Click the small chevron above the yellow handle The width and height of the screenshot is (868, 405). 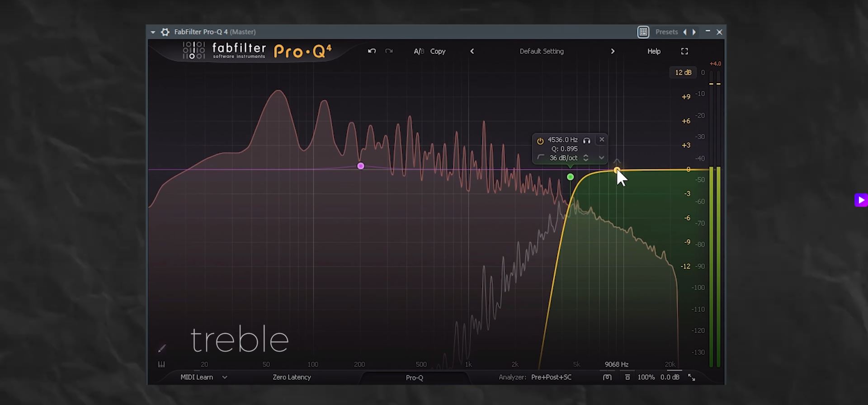pyautogui.click(x=617, y=161)
